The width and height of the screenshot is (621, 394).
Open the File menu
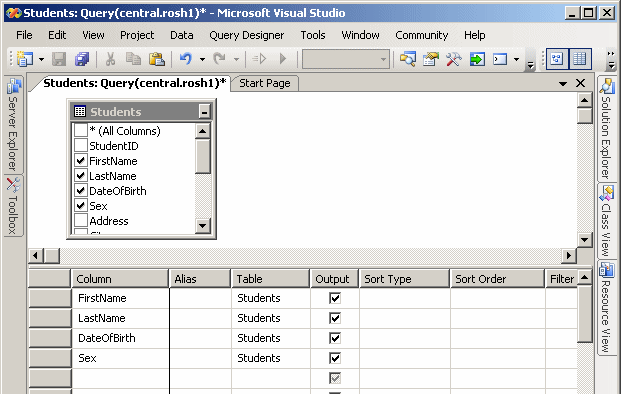coord(24,35)
